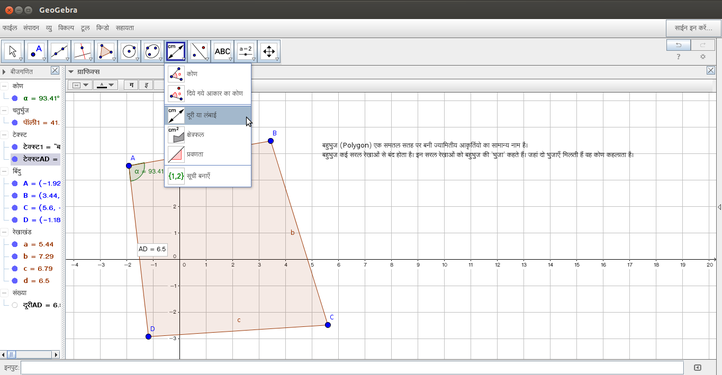Open settings with the gear icon

coord(703,57)
